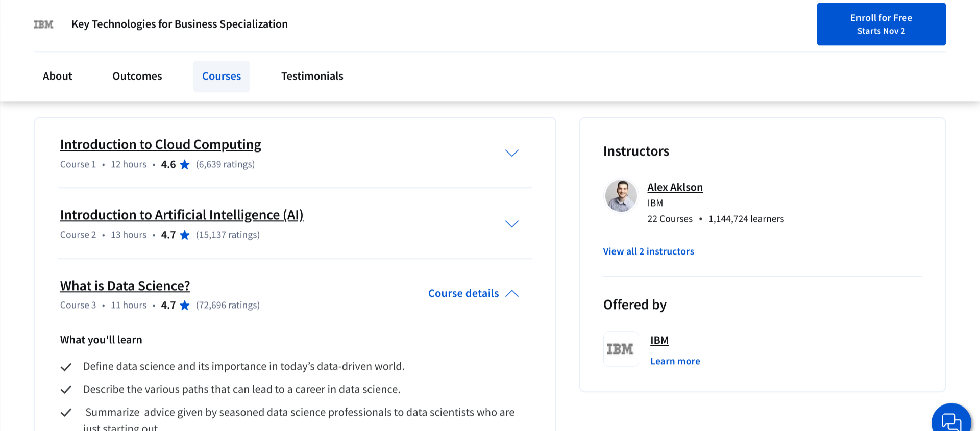Expand the Introduction to Cloud Computing course
This screenshot has height=431, width=980.
pos(511,153)
